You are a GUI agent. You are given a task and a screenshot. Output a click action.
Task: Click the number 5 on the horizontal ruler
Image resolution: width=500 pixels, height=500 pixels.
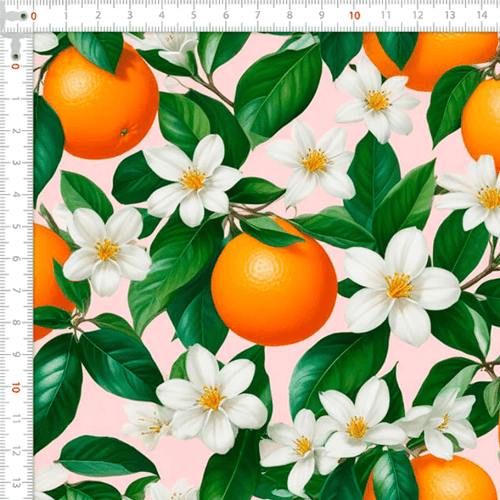pyautogui.click(x=194, y=15)
